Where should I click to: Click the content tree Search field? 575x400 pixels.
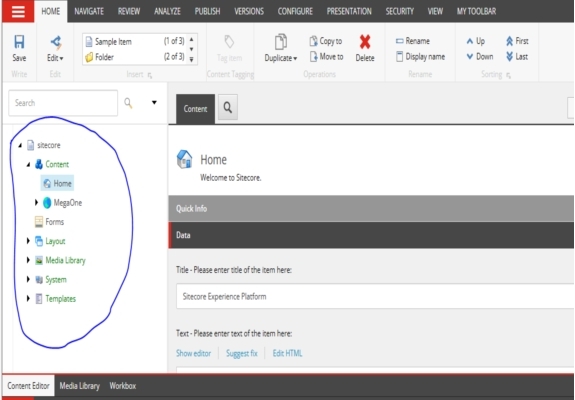coord(63,103)
